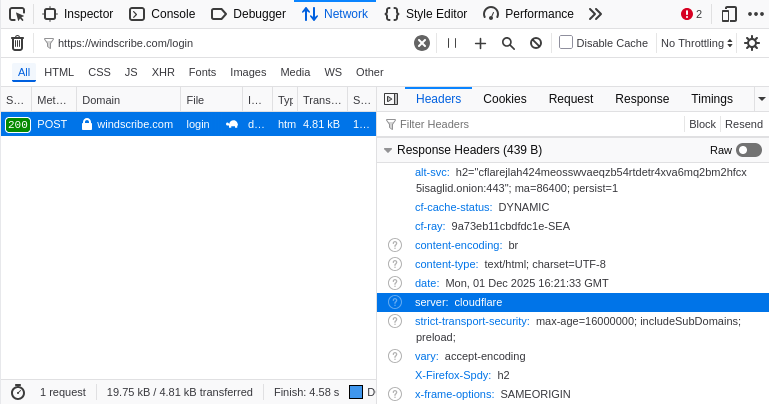The width and height of the screenshot is (769, 404).
Task: Click into the Filter Headers field
Action: 530,124
